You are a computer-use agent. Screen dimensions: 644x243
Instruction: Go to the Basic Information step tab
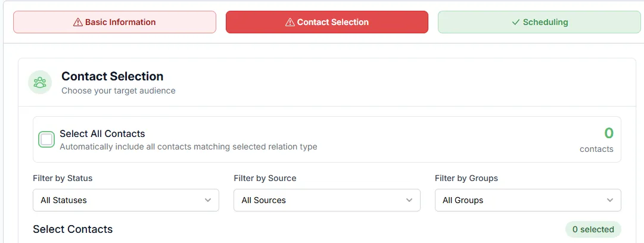point(114,22)
